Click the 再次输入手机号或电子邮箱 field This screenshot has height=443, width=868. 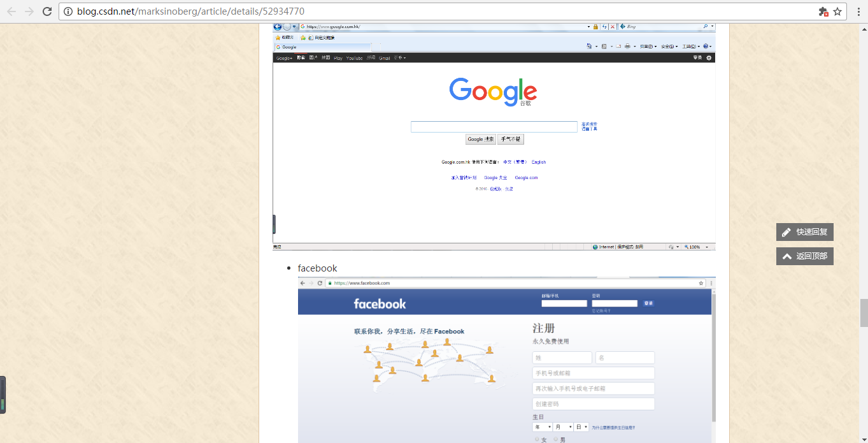(594, 388)
